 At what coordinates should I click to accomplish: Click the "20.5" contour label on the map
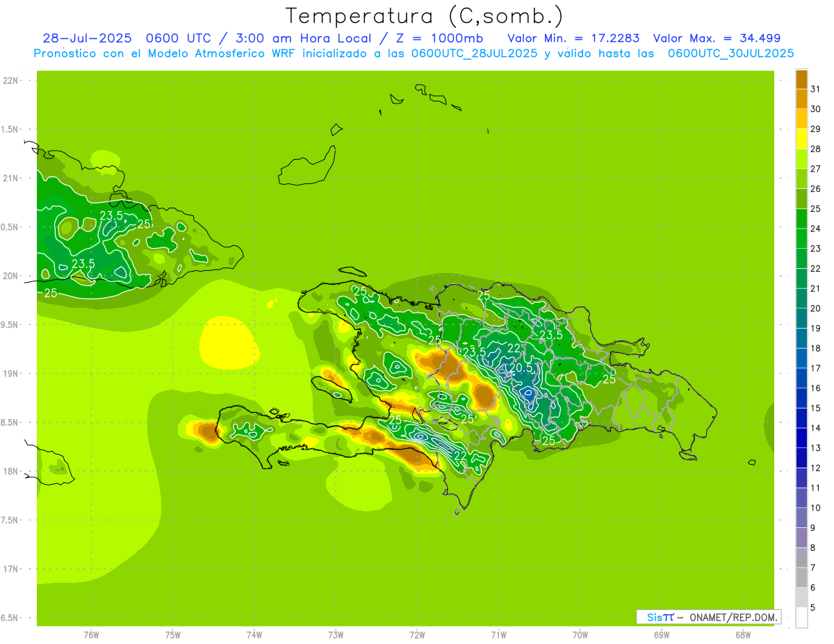pos(521,368)
